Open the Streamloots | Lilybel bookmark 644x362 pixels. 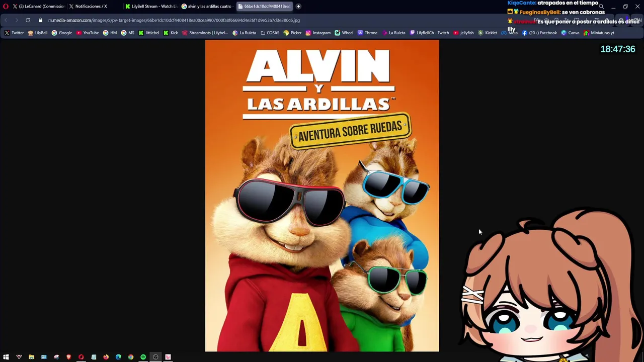tap(205, 33)
